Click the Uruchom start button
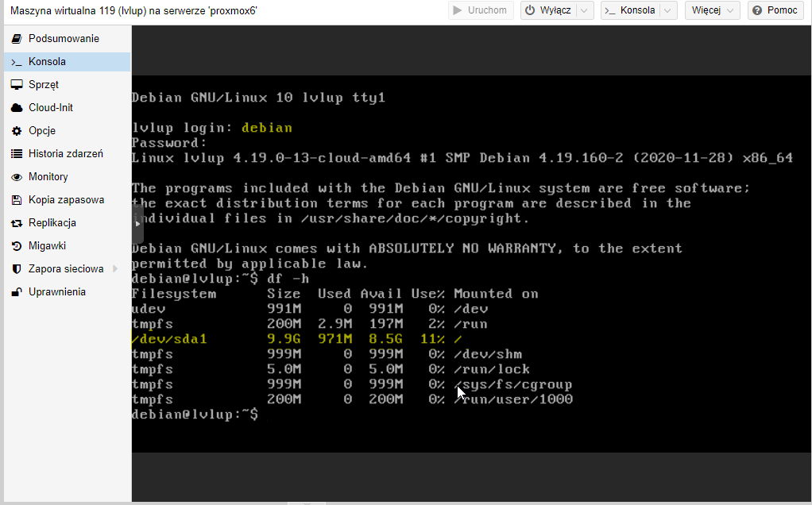The height and width of the screenshot is (505, 812). coord(480,10)
